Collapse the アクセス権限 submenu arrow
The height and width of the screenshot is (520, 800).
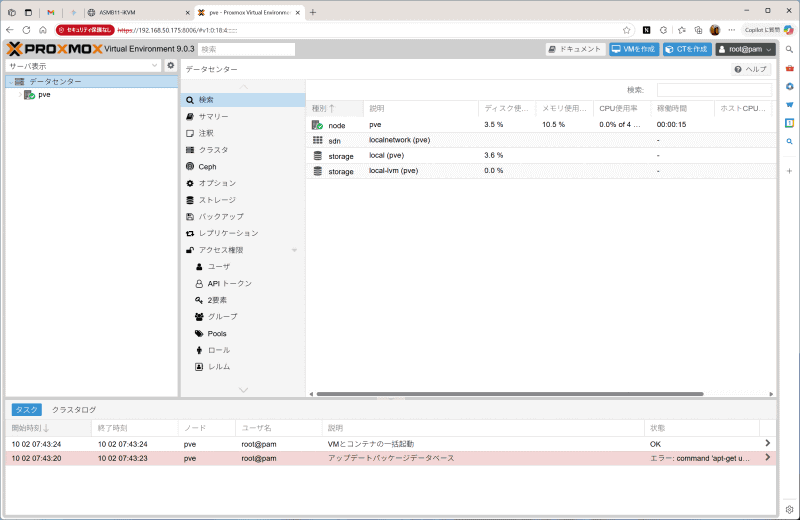click(294, 250)
